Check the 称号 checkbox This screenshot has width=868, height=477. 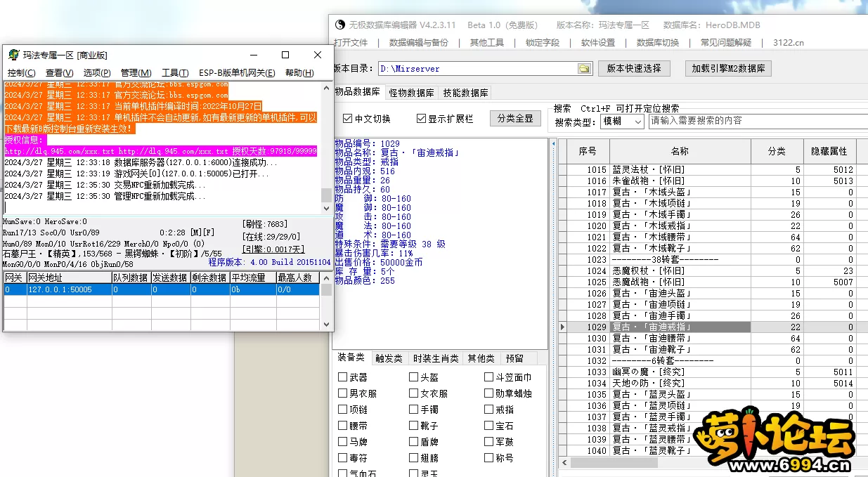pyautogui.click(x=488, y=458)
